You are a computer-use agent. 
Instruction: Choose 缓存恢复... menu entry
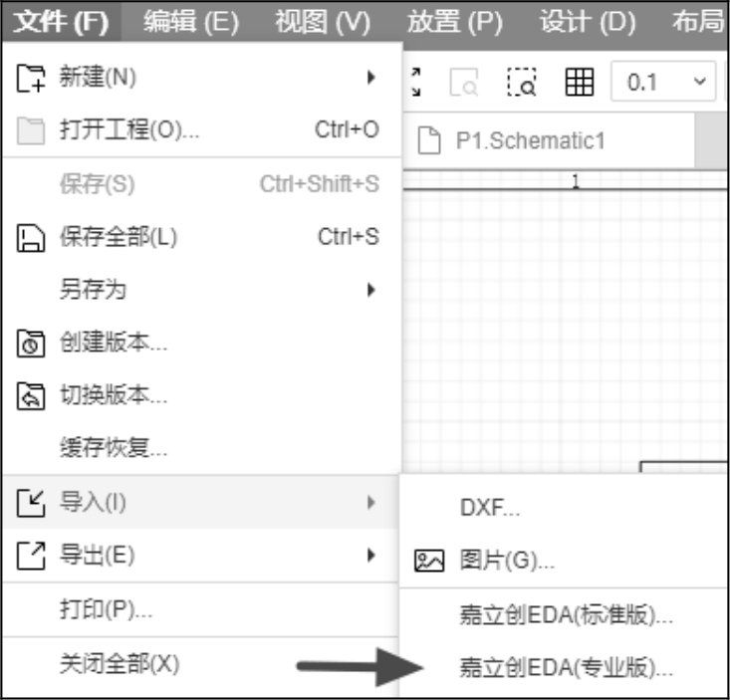114,448
